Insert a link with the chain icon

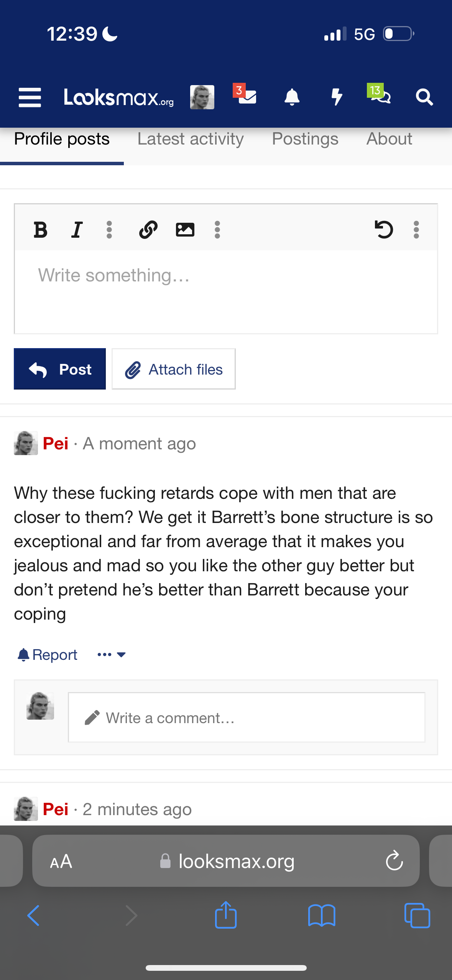click(148, 230)
